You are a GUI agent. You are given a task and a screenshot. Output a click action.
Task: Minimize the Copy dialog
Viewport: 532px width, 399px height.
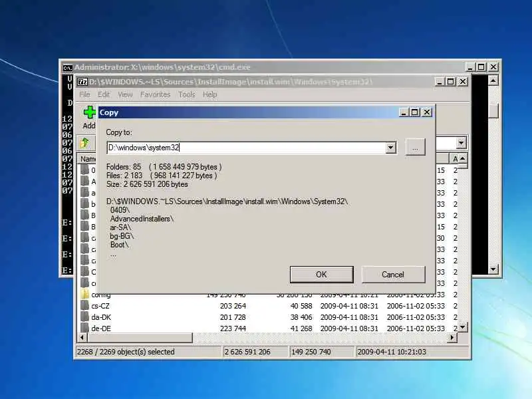404,112
